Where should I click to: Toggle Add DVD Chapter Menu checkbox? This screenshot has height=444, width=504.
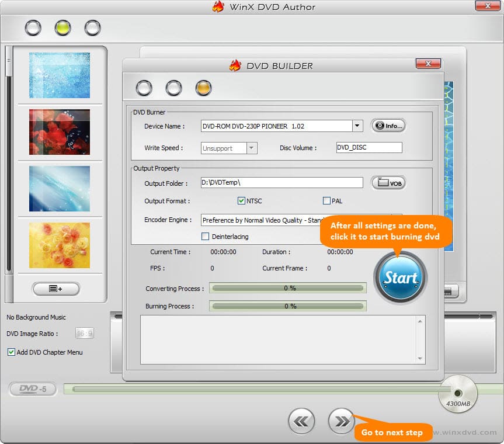11,352
